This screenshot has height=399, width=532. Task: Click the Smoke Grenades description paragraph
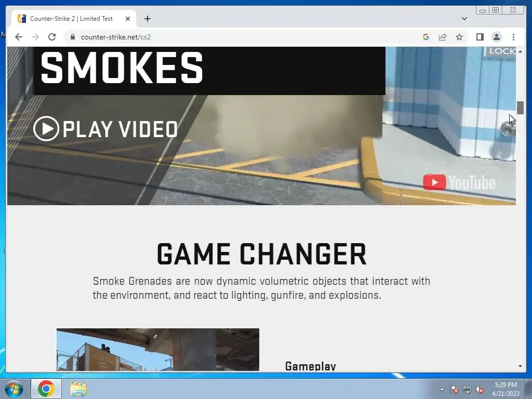pos(262,288)
